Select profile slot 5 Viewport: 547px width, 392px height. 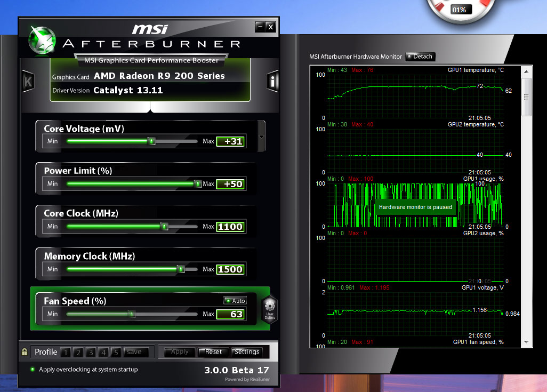(116, 352)
